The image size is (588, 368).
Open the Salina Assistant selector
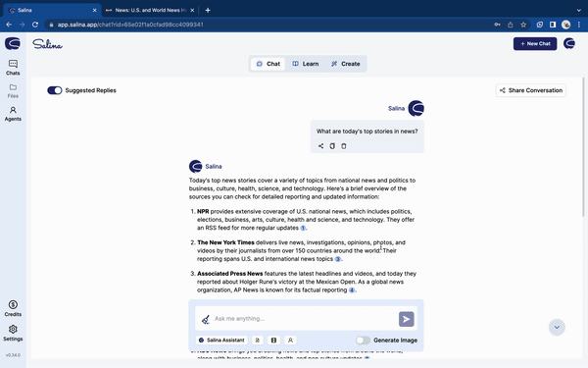(221, 341)
